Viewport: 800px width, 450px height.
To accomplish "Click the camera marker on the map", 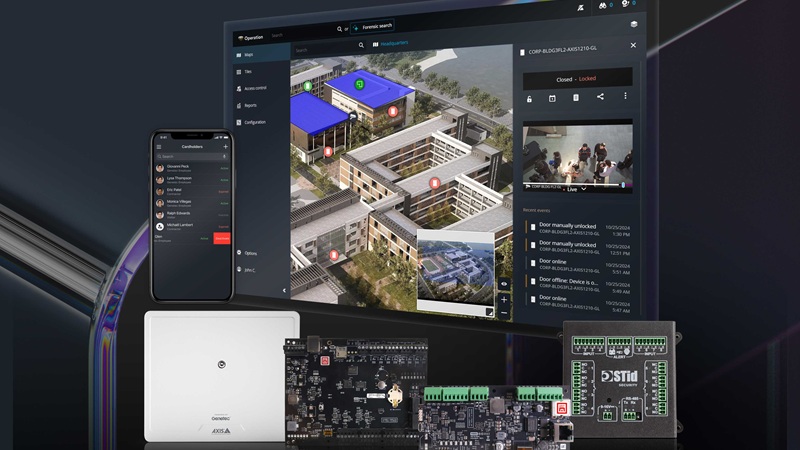I will [x=353, y=117].
